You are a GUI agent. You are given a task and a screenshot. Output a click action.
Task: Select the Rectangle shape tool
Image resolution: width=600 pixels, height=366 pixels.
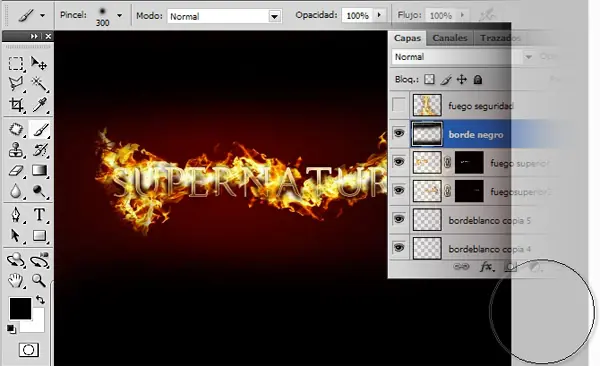coord(39,235)
